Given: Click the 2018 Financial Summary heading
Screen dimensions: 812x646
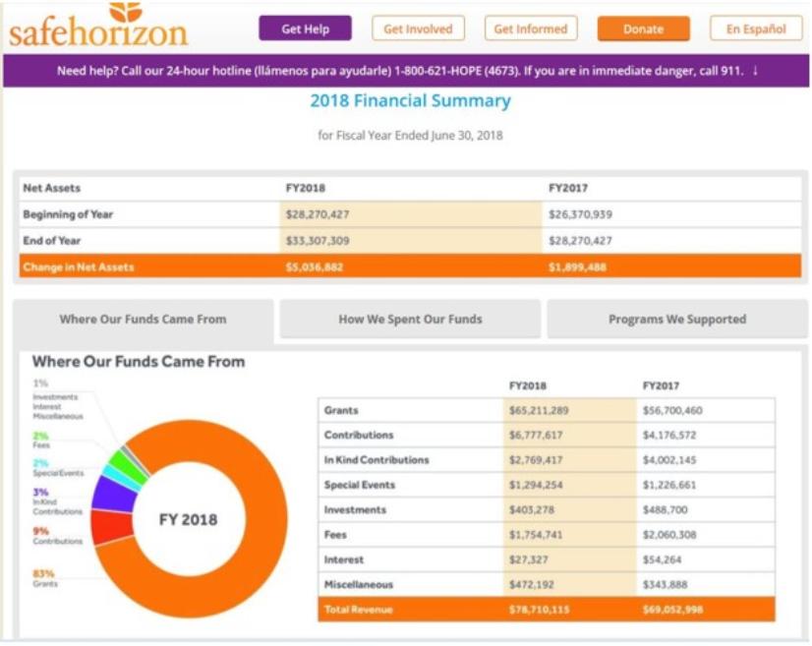Looking at the screenshot, I should 410,100.
